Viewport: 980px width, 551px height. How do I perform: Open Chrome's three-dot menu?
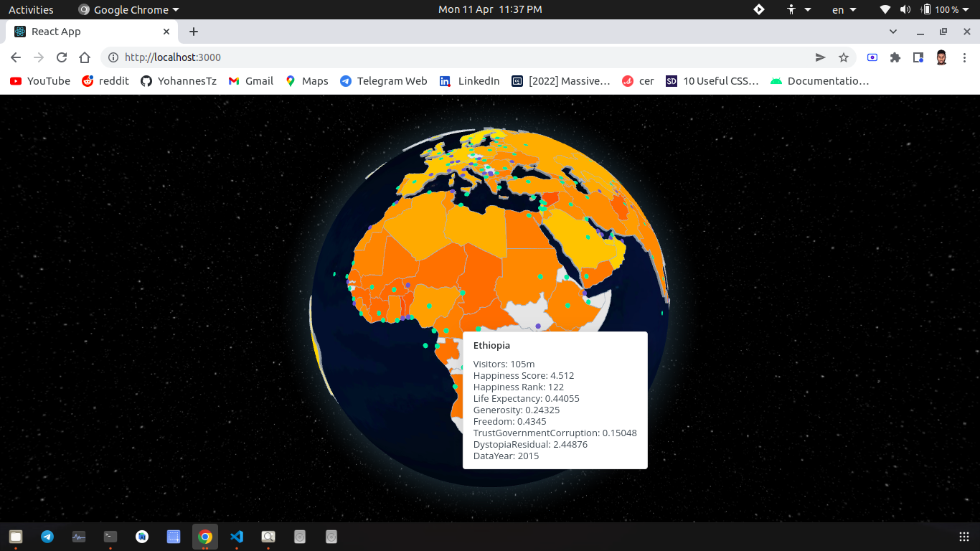[x=965, y=57]
